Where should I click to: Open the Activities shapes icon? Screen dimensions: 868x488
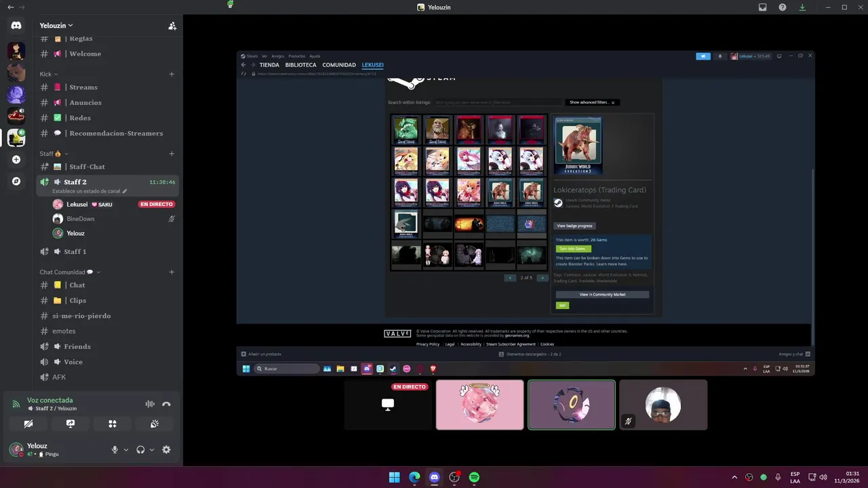[x=113, y=424]
